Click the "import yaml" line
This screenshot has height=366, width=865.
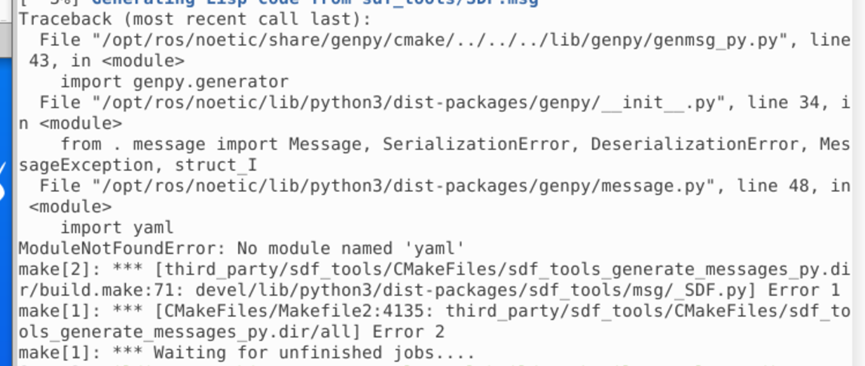[x=117, y=227]
